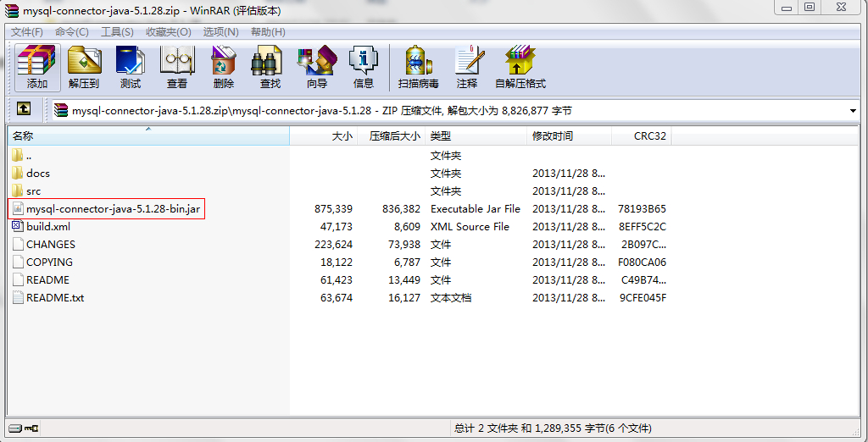The image size is (868, 442).
Task: Click the 删除 (Delete) toolbar icon
Action: click(x=224, y=61)
